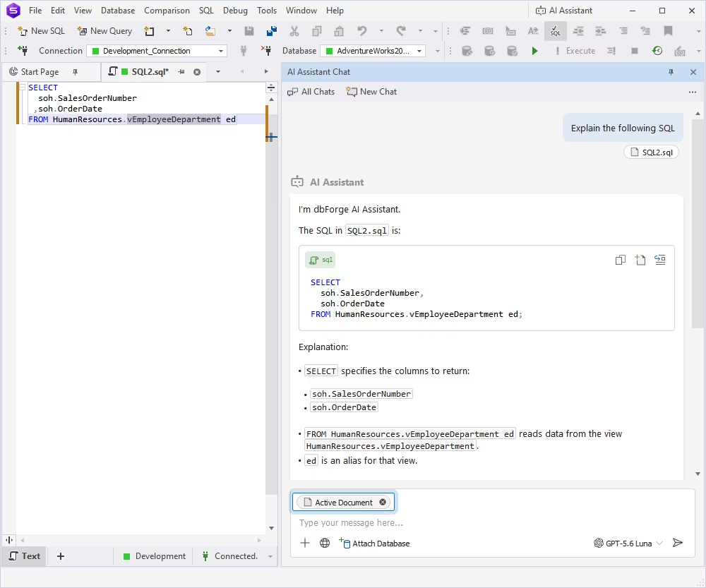Click the plus add attachment icon in chat
The image size is (706, 588).
(305, 543)
